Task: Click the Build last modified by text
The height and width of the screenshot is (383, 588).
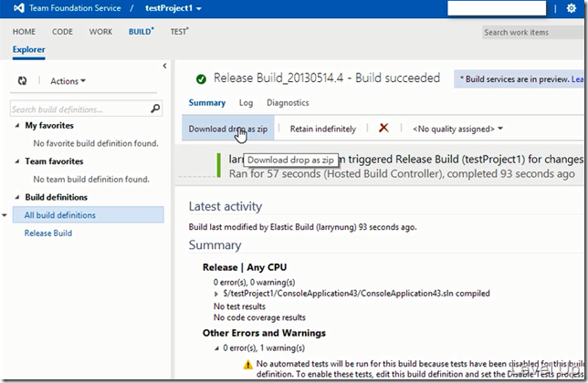Action: pyautogui.click(x=302, y=227)
